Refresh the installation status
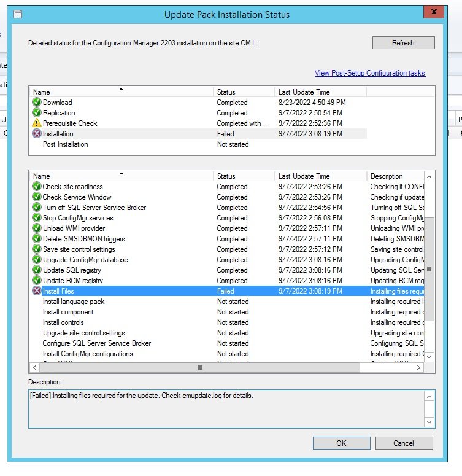Viewport: 462px width, 476px height. coord(403,43)
